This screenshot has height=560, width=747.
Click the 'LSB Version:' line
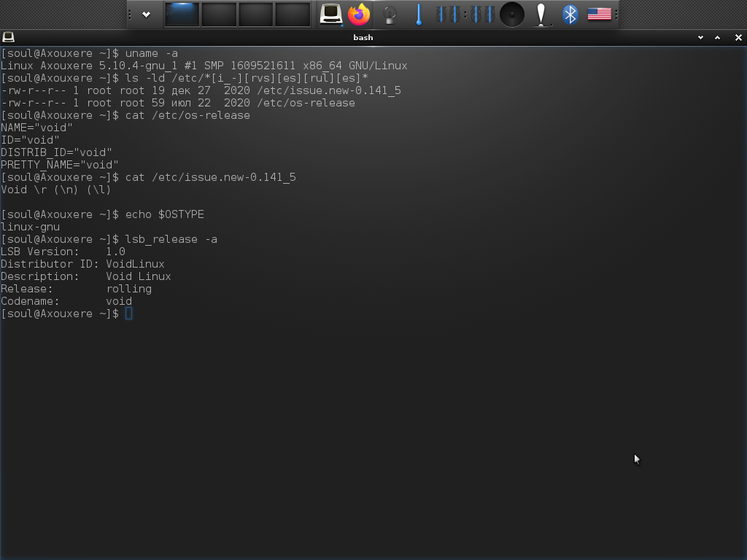(x=63, y=252)
